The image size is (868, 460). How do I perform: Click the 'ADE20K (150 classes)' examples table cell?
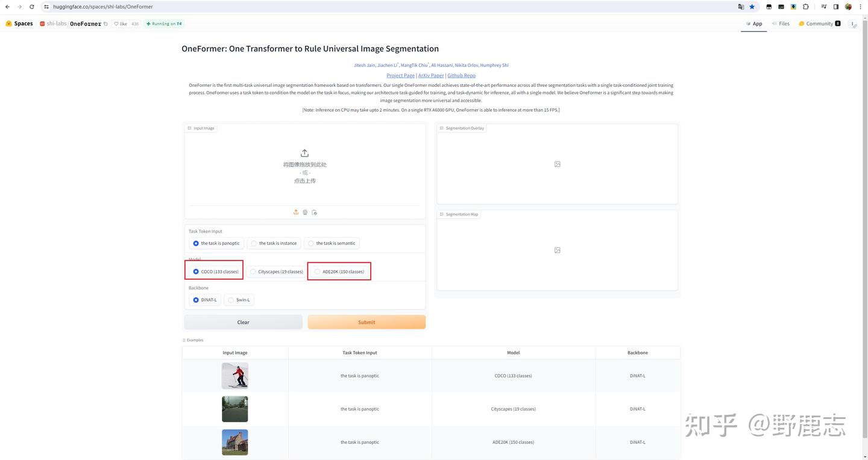513,442
